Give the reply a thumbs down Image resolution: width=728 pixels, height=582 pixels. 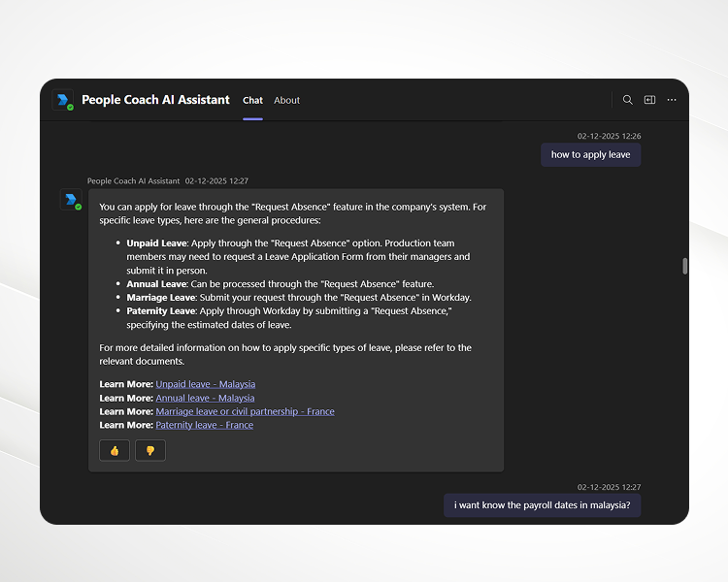coord(150,450)
